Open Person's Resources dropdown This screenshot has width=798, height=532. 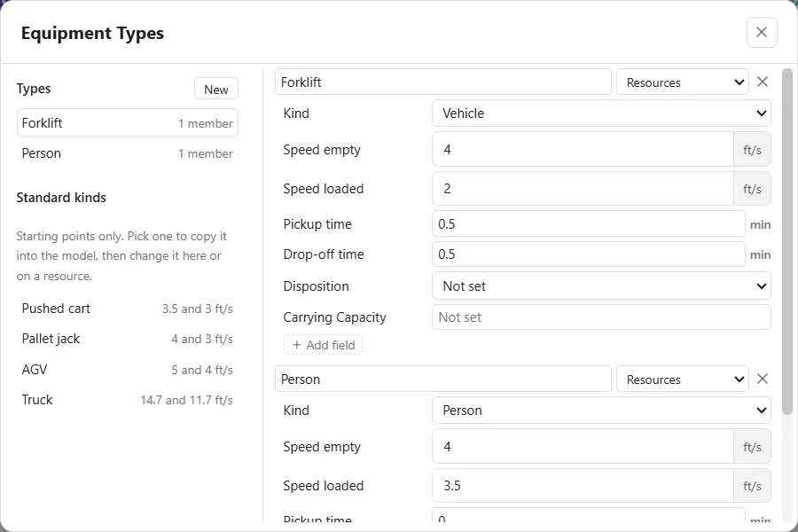coord(682,379)
